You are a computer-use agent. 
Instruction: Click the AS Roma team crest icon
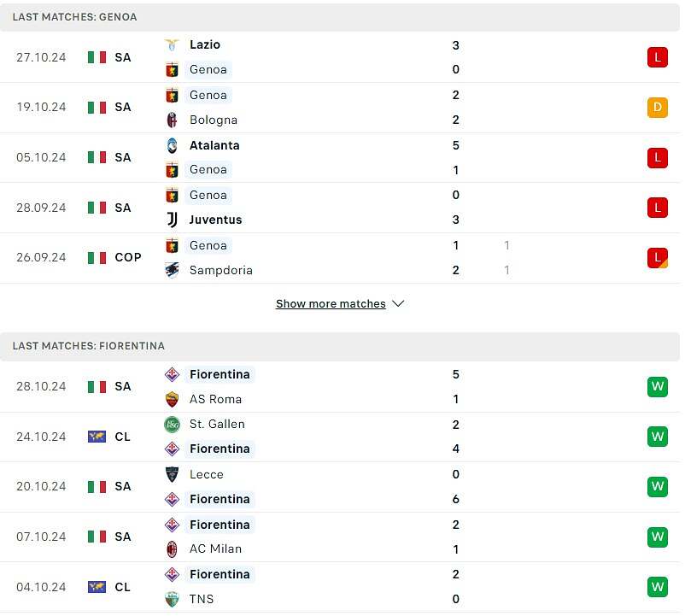(x=172, y=399)
